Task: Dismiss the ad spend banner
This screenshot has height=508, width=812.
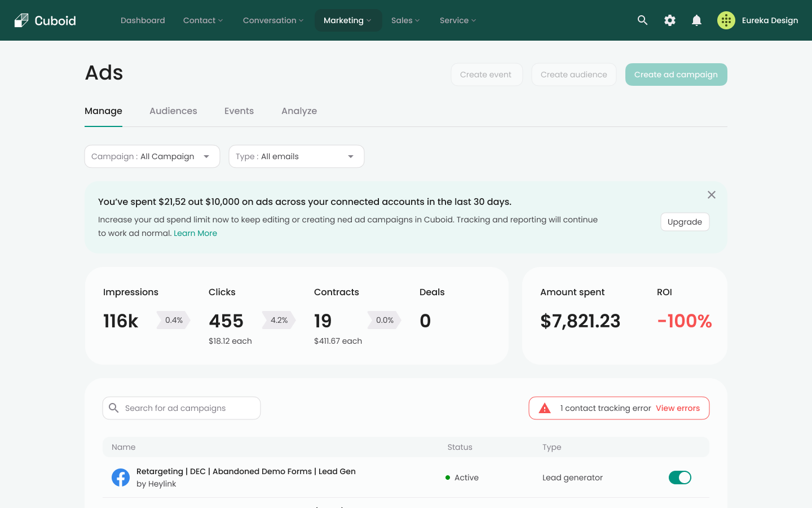Action: (x=711, y=195)
